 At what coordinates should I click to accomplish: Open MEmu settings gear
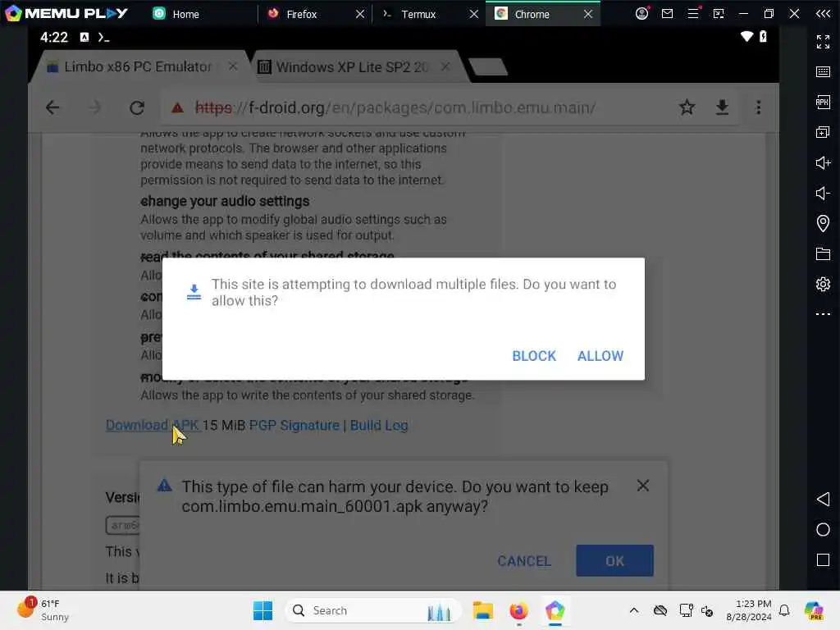click(x=823, y=284)
